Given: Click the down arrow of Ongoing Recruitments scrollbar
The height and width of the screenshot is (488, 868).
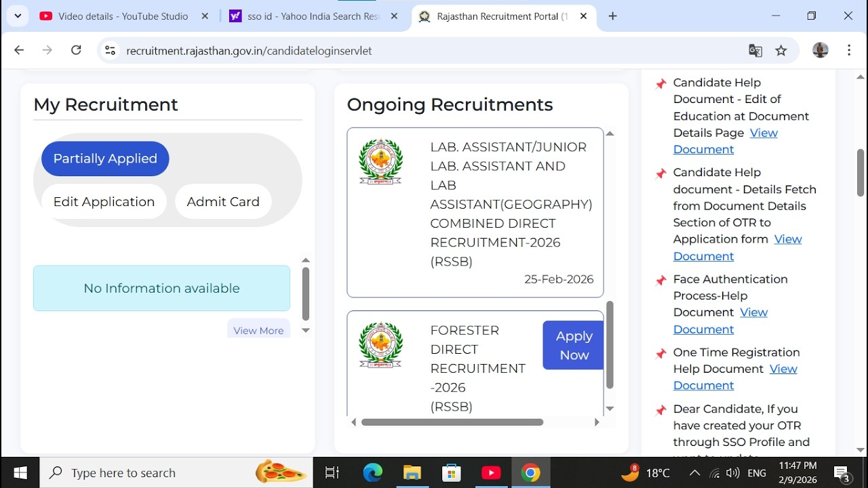Looking at the screenshot, I should (610, 409).
